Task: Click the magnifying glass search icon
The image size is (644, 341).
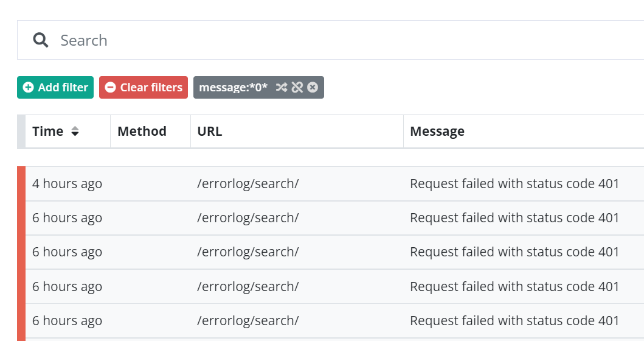Action: pos(41,40)
